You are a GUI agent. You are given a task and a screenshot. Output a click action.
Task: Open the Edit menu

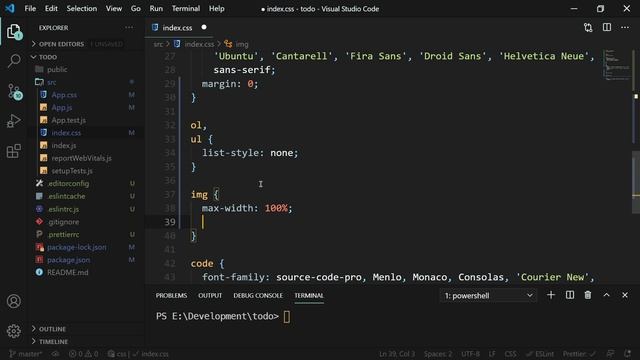click(x=51, y=9)
